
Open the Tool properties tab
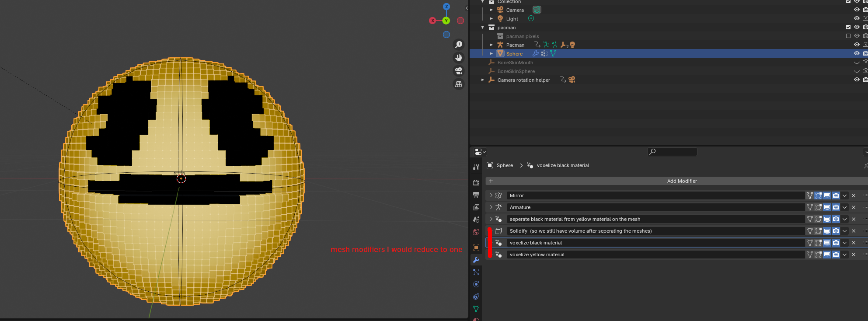(476, 167)
